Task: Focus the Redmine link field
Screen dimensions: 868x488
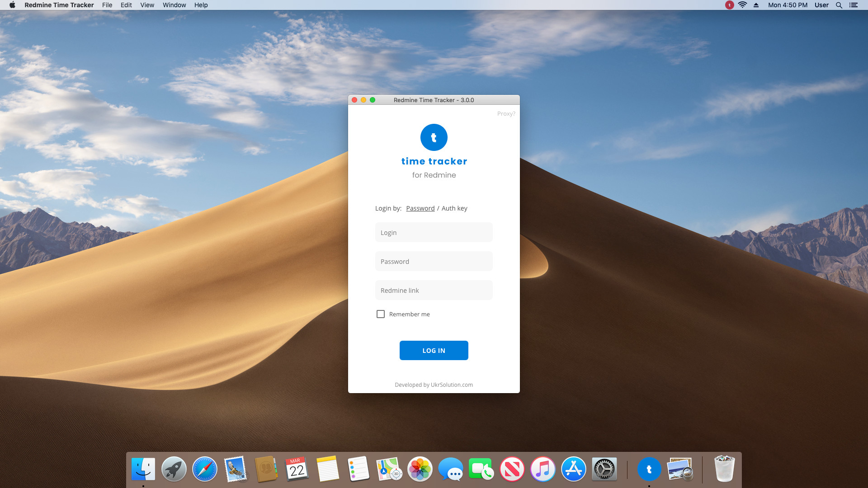Action: (434, 290)
